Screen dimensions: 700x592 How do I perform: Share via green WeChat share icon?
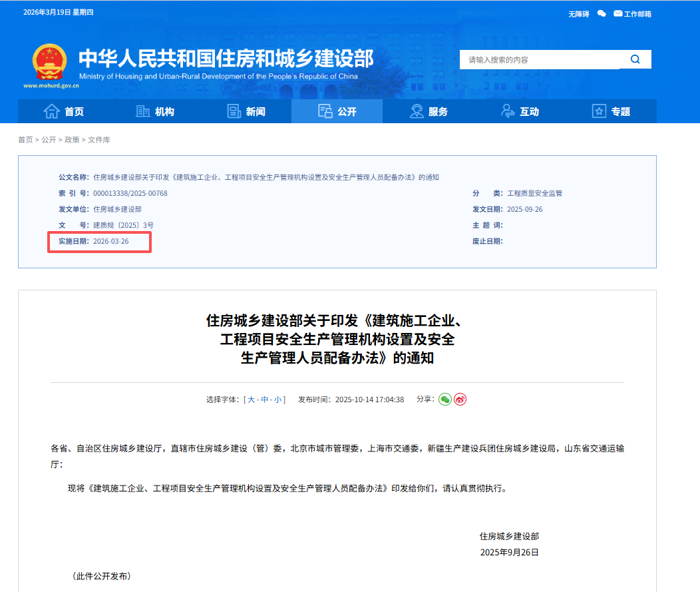coord(445,400)
